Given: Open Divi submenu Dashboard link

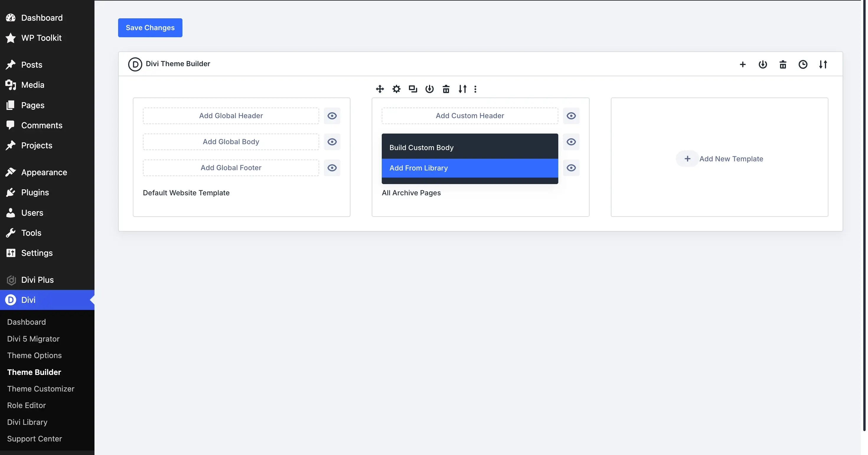Looking at the screenshot, I should point(26,322).
